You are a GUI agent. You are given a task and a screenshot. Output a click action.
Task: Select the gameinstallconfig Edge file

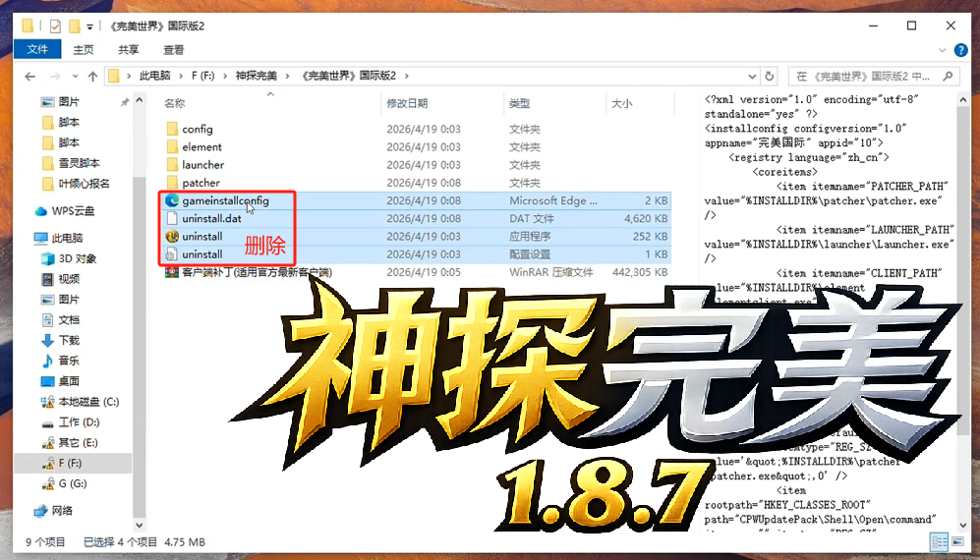[225, 200]
